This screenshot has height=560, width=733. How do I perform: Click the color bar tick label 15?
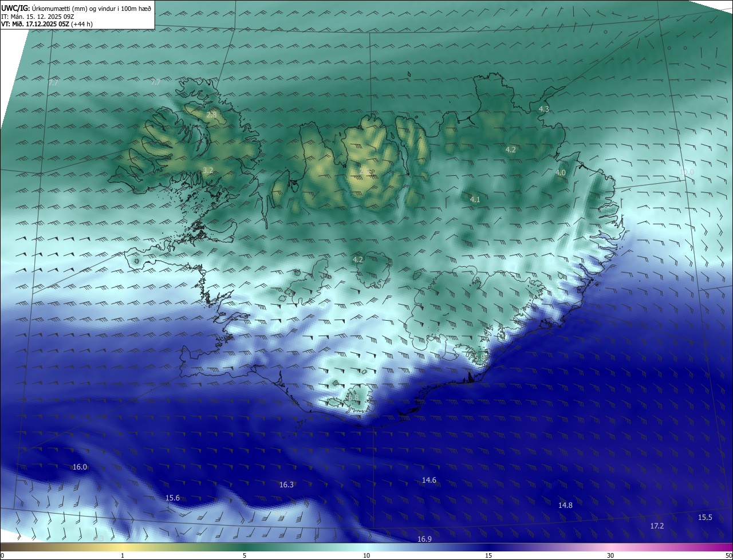(488, 556)
